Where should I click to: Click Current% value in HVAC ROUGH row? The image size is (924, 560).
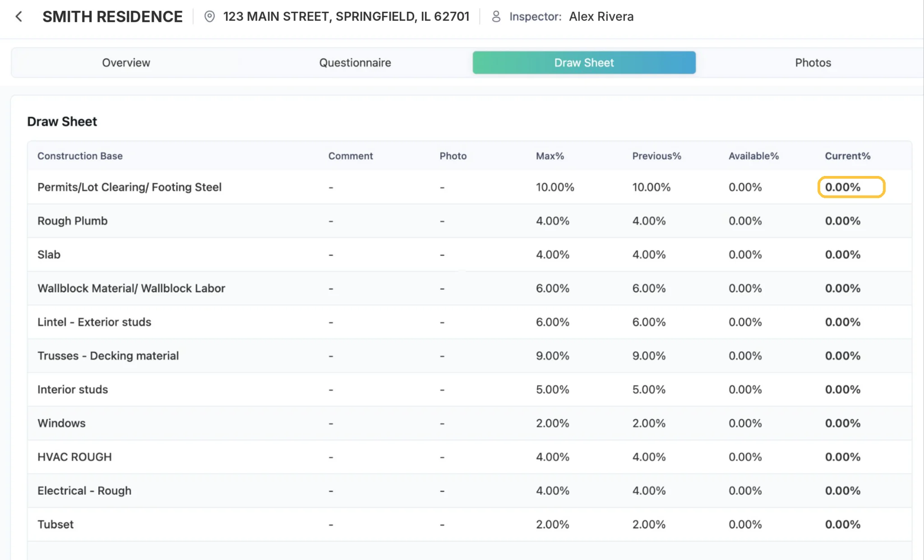[843, 457]
